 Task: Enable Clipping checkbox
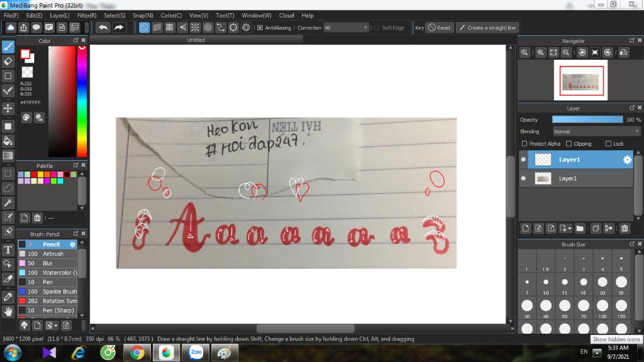[x=569, y=144]
